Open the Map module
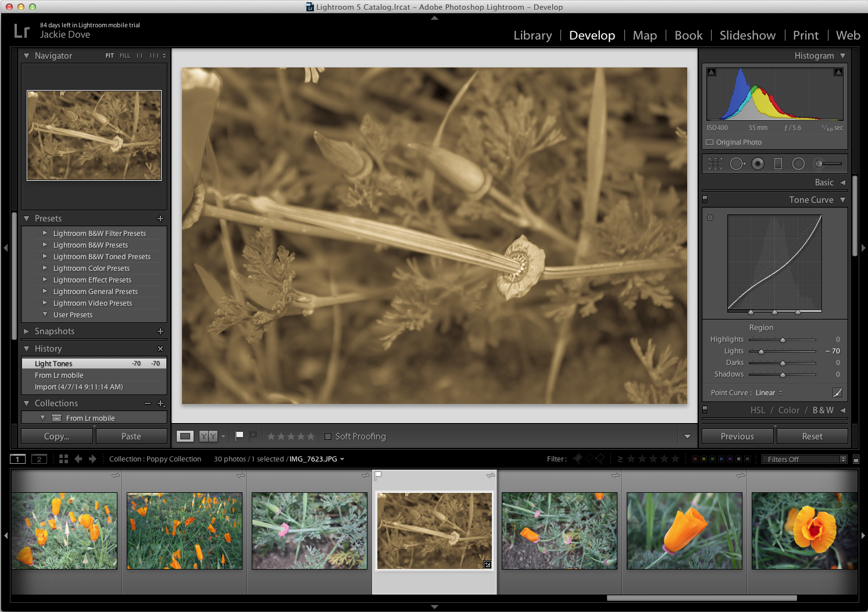Screen dimensions: 868x612 click(644, 35)
